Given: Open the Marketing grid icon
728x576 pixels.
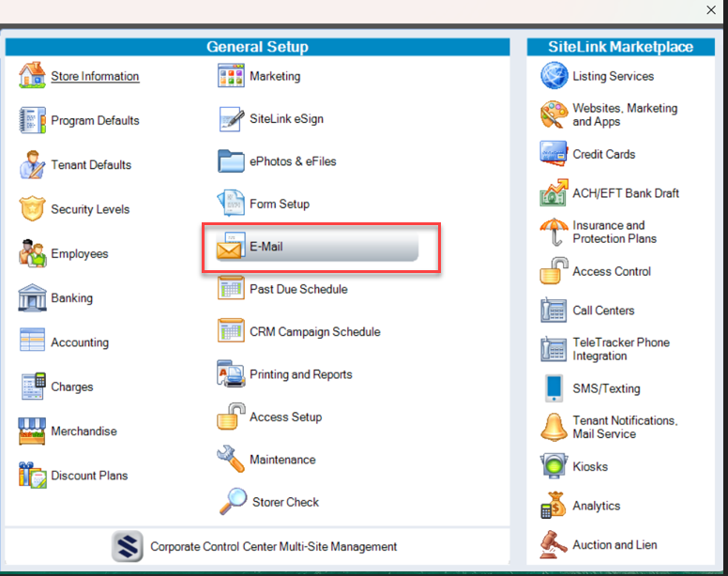Looking at the screenshot, I should pos(231,76).
